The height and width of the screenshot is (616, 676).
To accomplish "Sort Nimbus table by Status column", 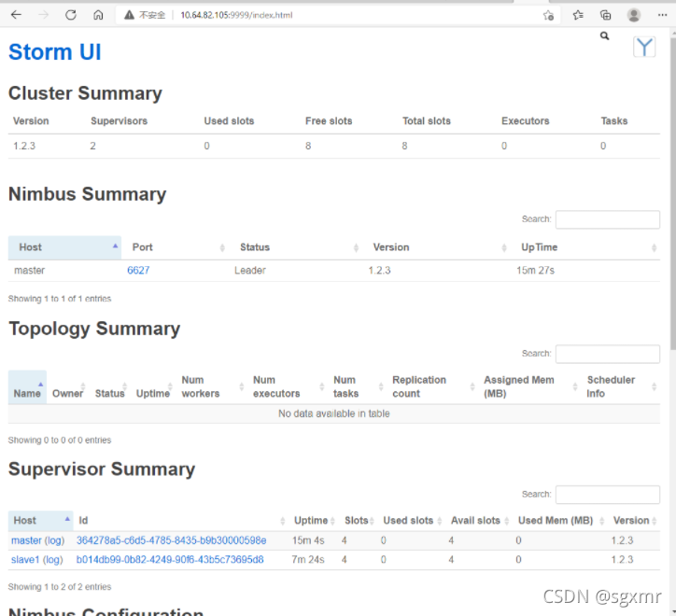I will click(x=296, y=247).
